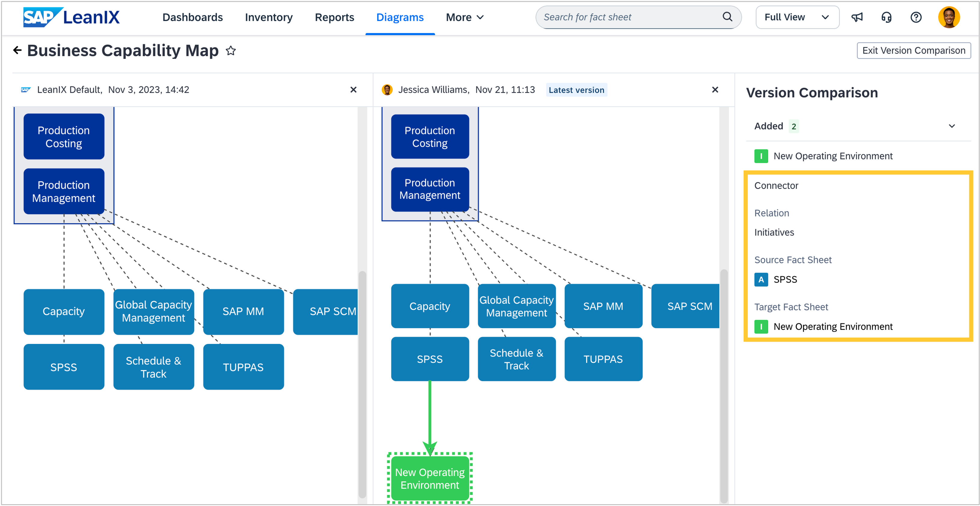
Task: Expand the More menu
Action: (x=465, y=17)
